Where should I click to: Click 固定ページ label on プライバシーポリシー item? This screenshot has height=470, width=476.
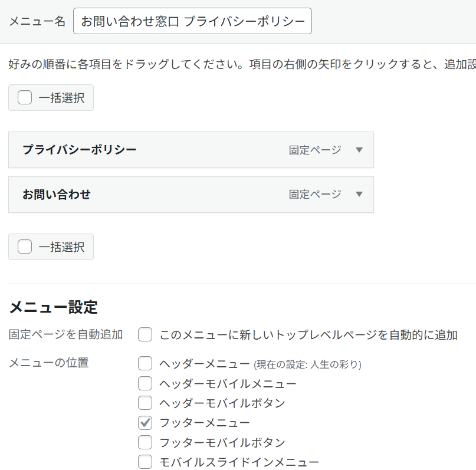point(315,150)
